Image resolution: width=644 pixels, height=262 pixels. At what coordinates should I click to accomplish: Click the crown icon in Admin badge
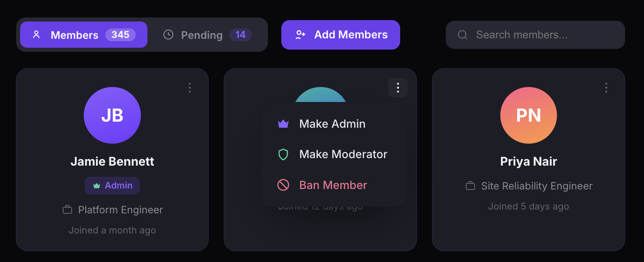click(x=97, y=186)
